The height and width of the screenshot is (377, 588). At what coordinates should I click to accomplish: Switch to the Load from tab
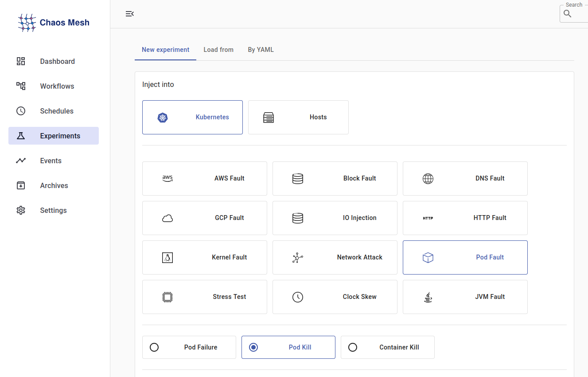[x=218, y=50]
